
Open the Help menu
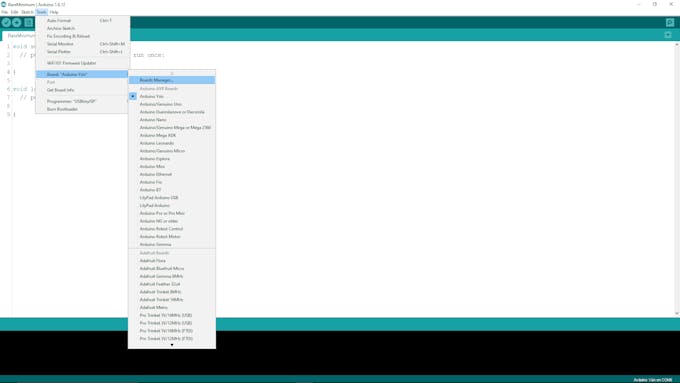pyautogui.click(x=54, y=12)
